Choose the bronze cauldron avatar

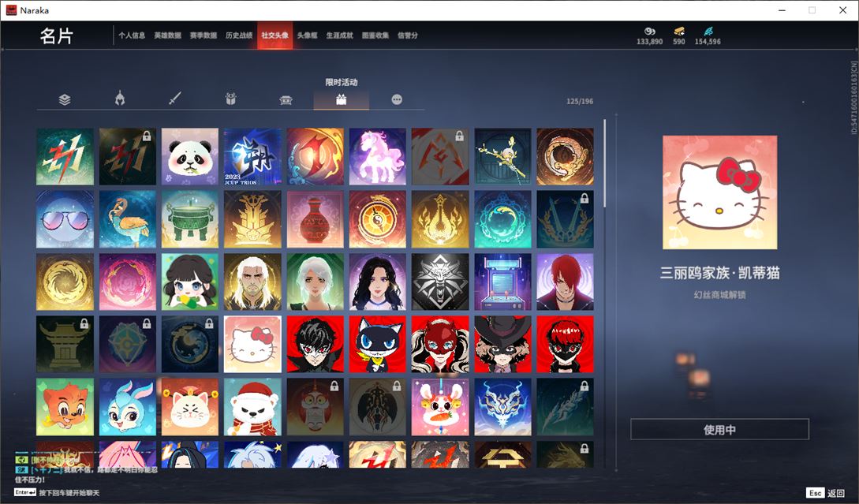(190, 219)
